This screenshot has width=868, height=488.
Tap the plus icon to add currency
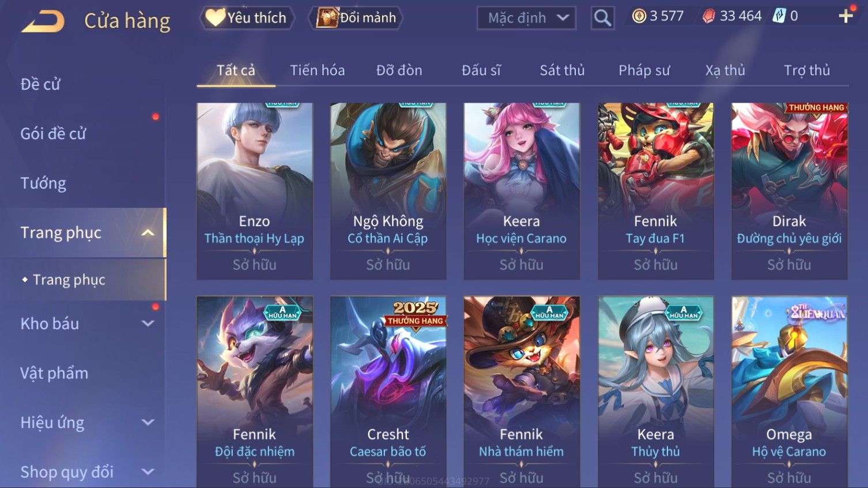846,16
